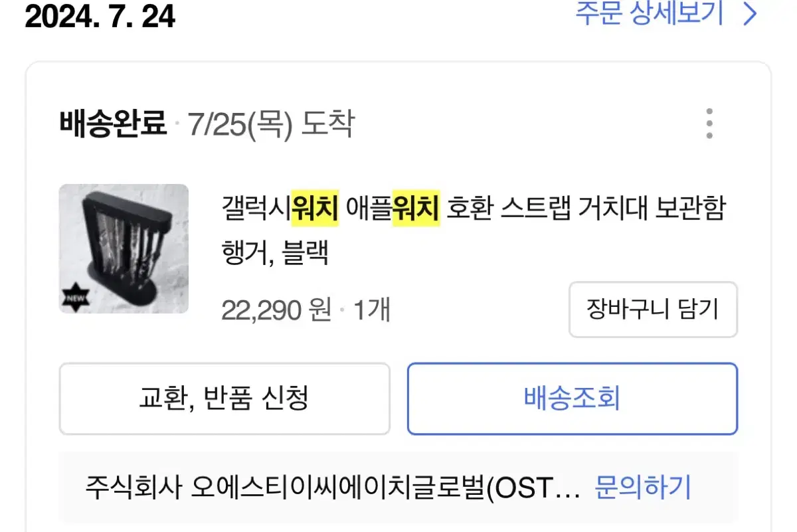Contact seller via 문의하기 link
Image resolution: width=797 pixels, height=532 pixels.
pos(642,488)
